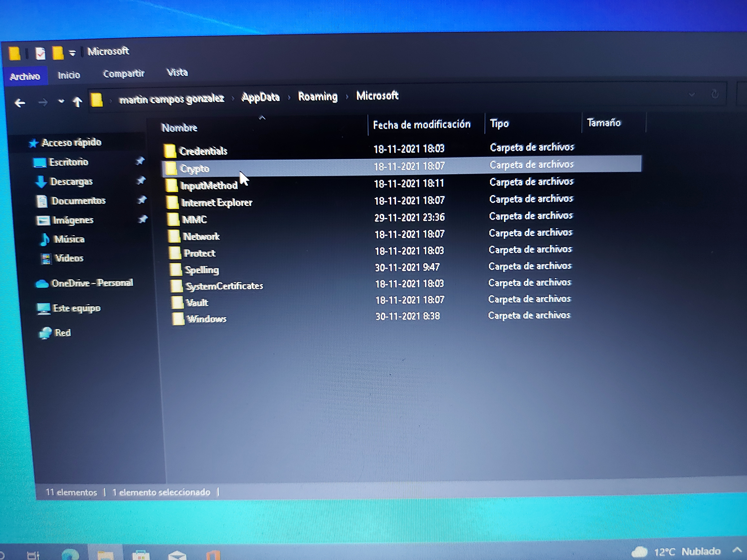Click the Properties icon in title bar
The height and width of the screenshot is (560, 747).
(x=40, y=53)
